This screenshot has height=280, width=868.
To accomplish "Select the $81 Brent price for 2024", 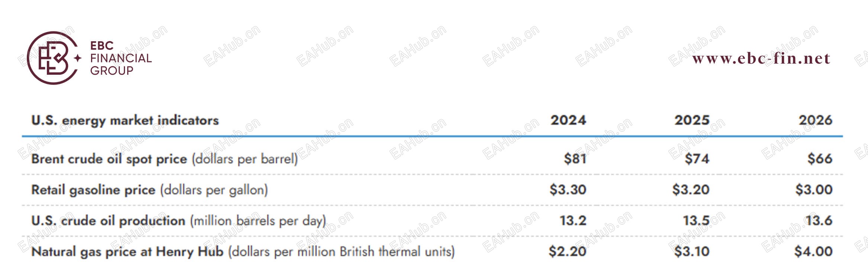I will 575,159.
